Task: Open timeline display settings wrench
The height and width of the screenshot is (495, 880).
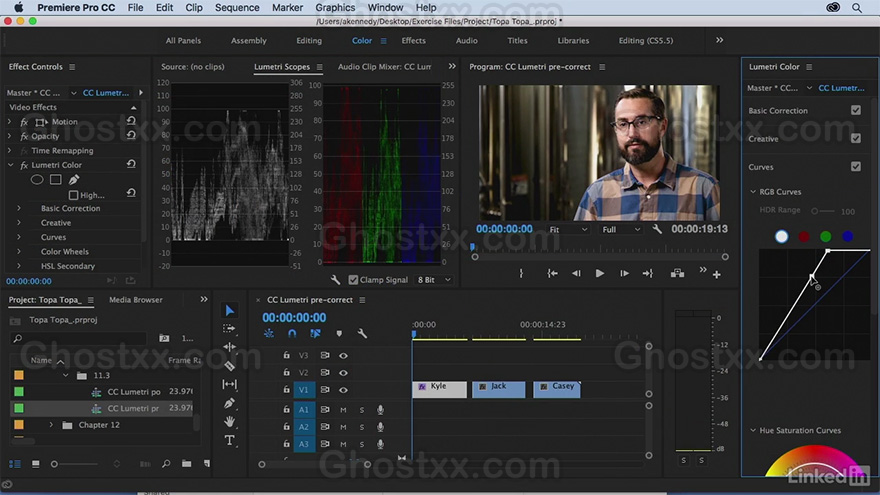Action: (362, 333)
